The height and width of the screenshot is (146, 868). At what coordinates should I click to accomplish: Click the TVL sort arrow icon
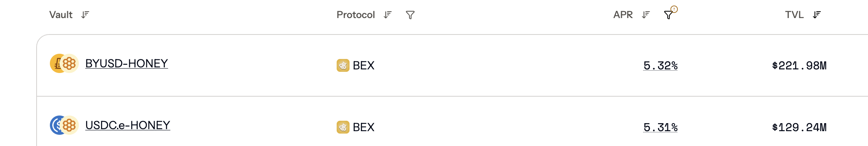point(817,15)
